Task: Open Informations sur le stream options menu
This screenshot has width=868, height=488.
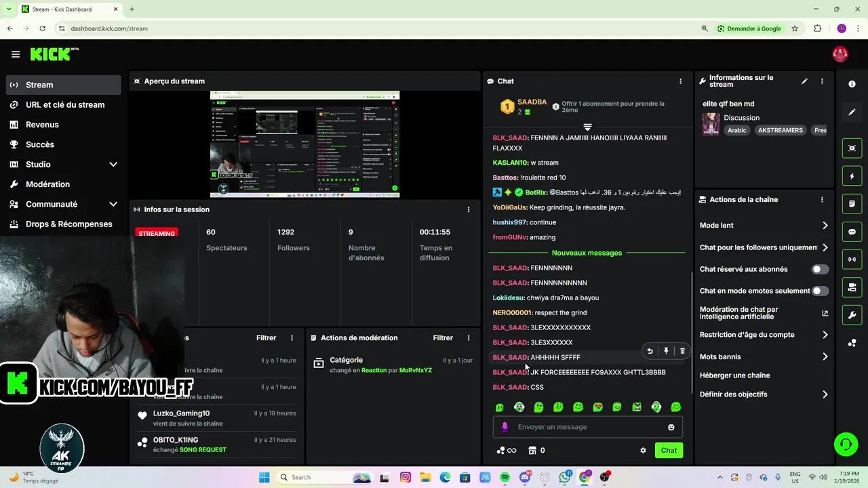Action: click(822, 81)
